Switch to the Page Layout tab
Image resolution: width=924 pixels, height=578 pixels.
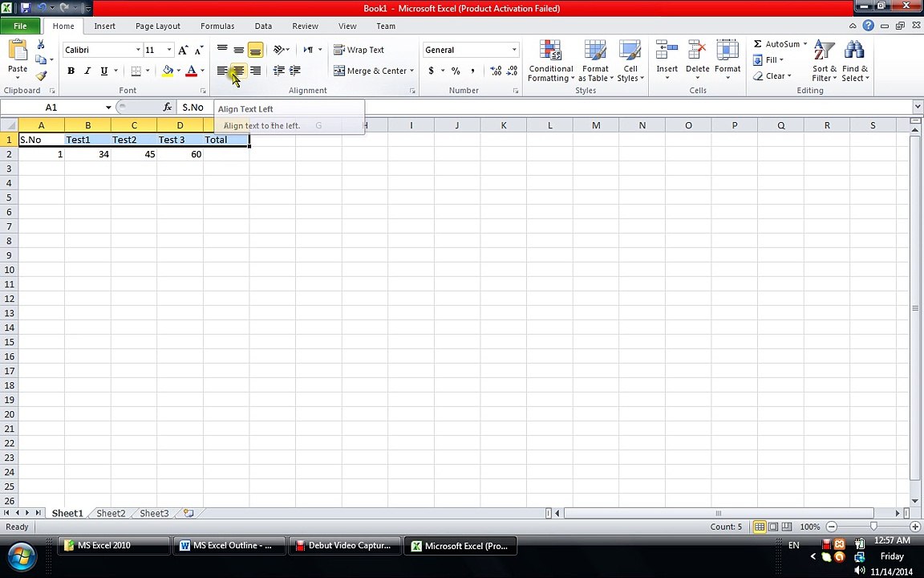[x=158, y=26]
